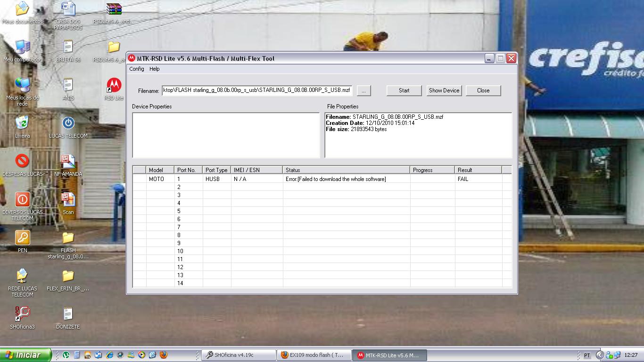Select port number 7 row
Viewport: 644px width, 362px height.
point(322,227)
